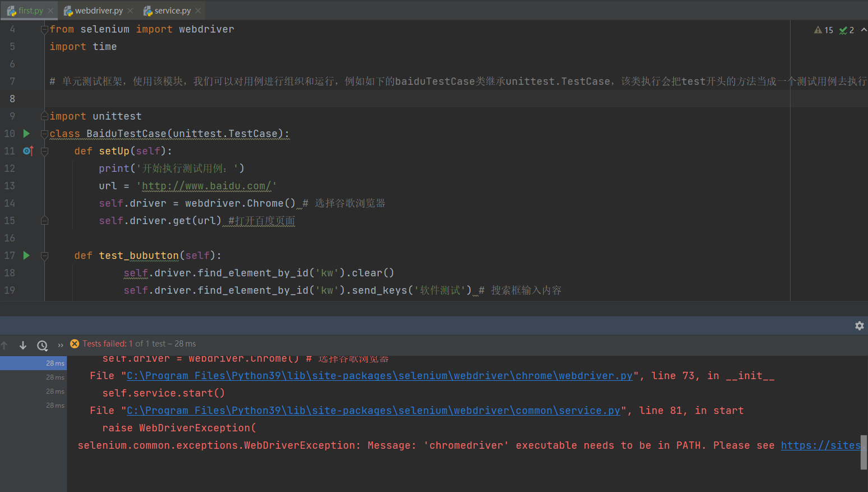Click the override marker beside setUp

click(28, 151)
